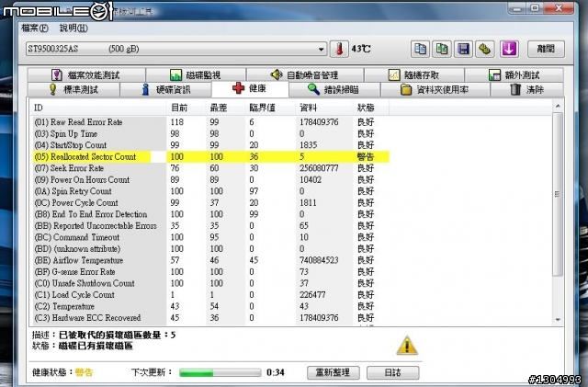
Task: Switch to the 自動噪音管理 tab
Action: tap(305, 75)
